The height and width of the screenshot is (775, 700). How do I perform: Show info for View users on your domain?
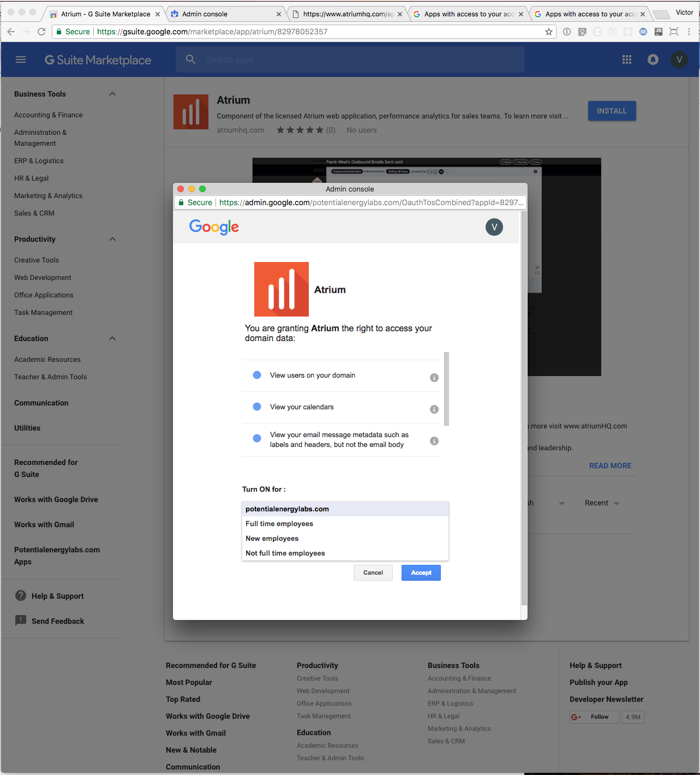pos(434,378)
